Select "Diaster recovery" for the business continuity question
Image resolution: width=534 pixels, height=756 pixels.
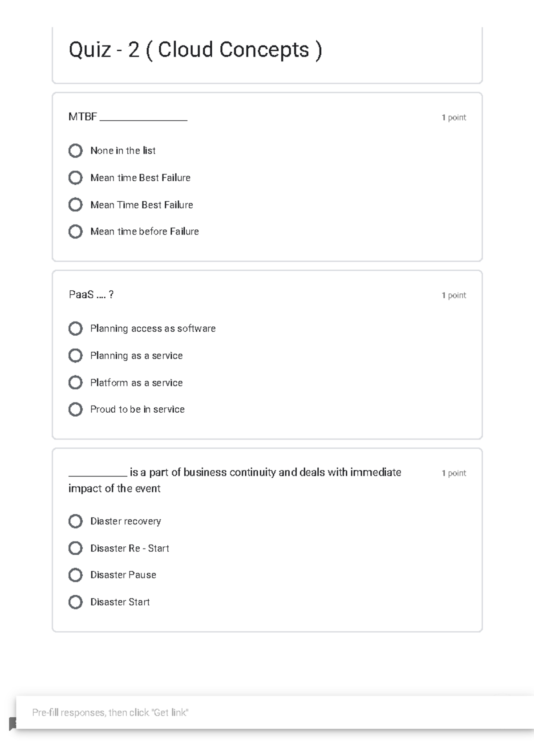coord(76,521)
